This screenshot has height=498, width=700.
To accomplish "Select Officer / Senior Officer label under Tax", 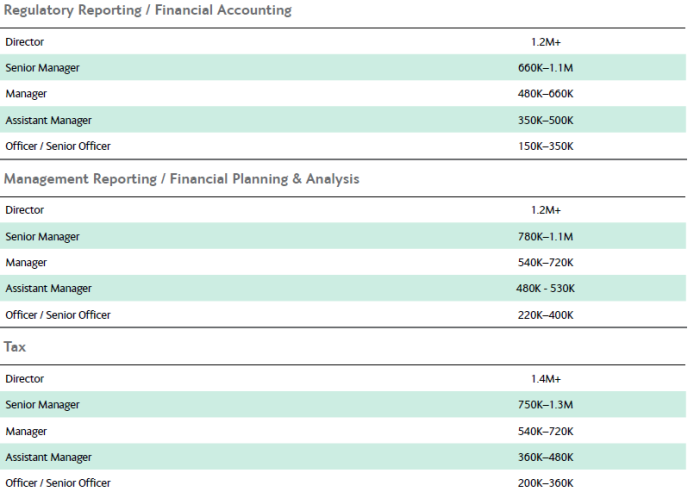I will click(x=58, y=483).
